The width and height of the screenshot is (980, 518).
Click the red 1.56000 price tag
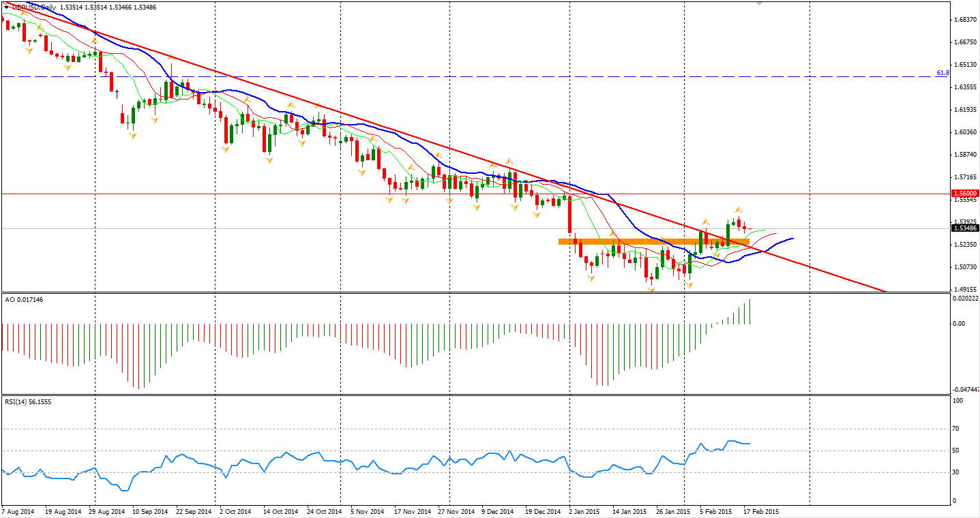pyautogui.click(x=964, y=194)
